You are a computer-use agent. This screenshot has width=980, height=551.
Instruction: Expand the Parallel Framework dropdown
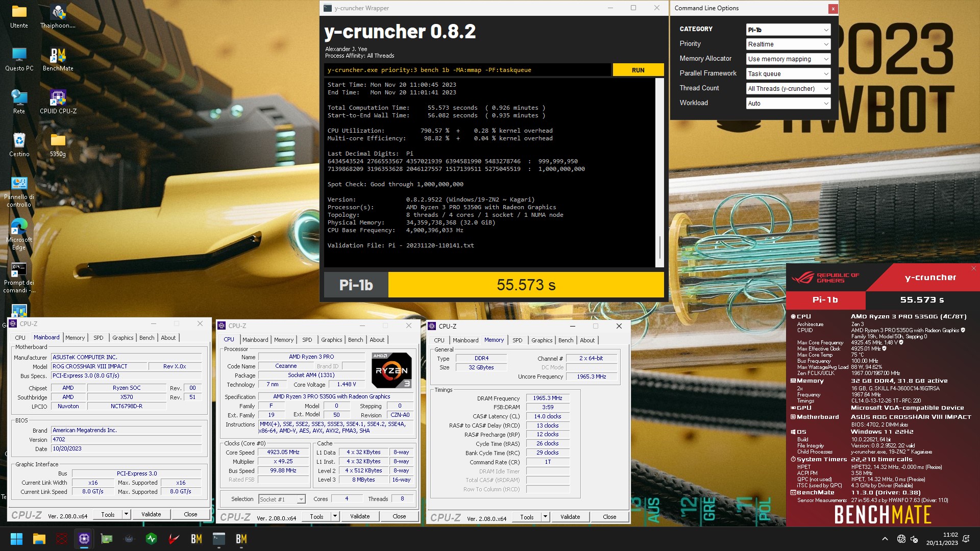point(788,74)
